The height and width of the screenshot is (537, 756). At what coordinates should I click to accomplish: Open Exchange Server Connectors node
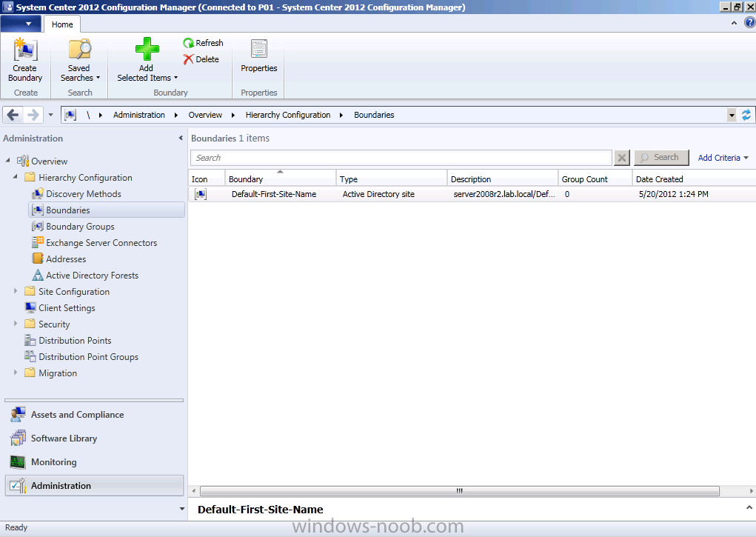[94, 243]
